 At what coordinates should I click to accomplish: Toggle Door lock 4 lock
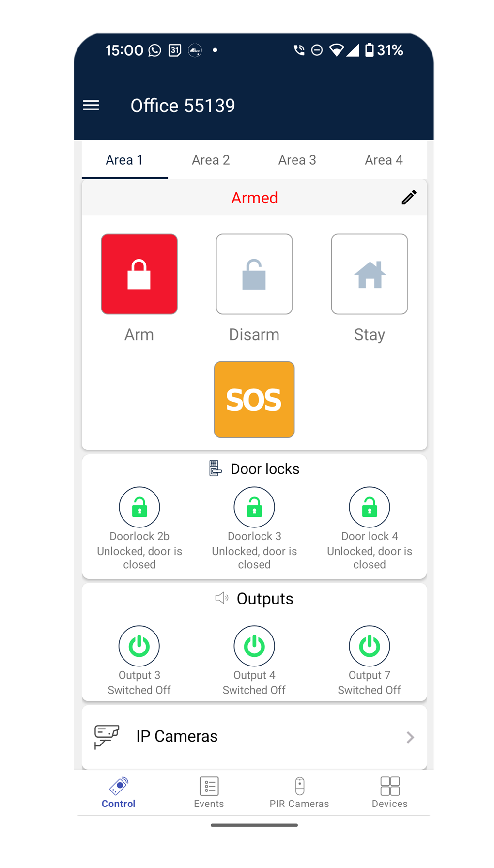click(370, 507)
